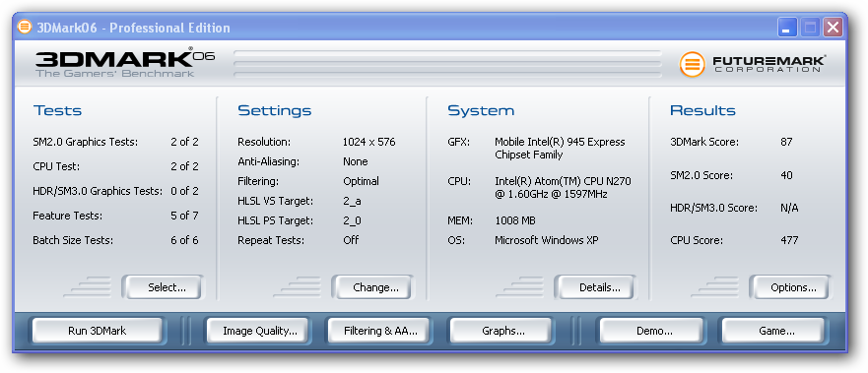This screenshot has height=373, width=868.
Task: Open the system Details... button
Action: (x=596, y=287)
